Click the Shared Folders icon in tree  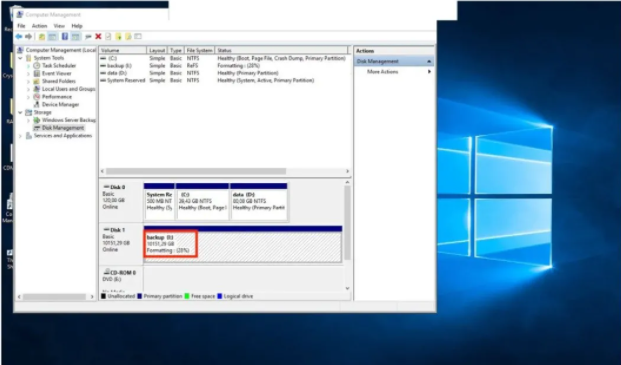37,81
